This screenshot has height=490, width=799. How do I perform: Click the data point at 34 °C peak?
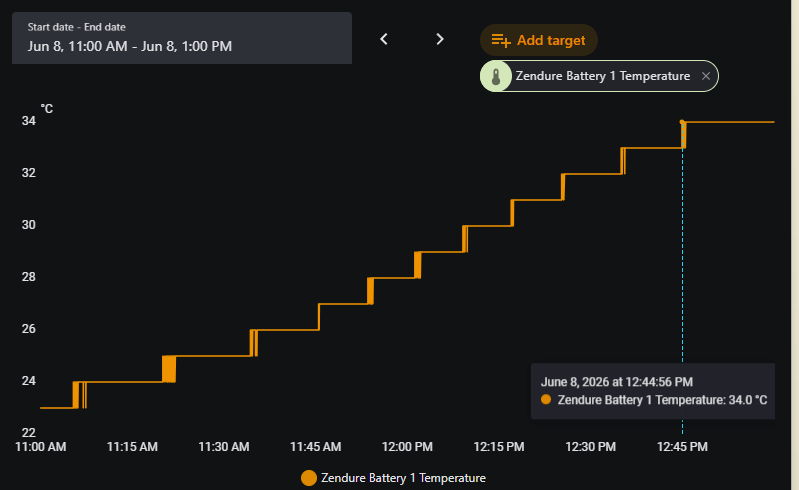[682, 122]
